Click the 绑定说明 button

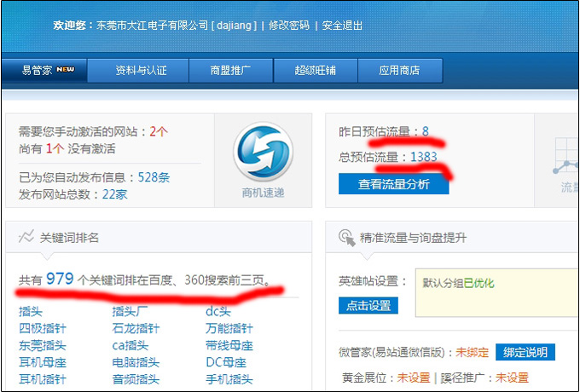click(525, 352)
